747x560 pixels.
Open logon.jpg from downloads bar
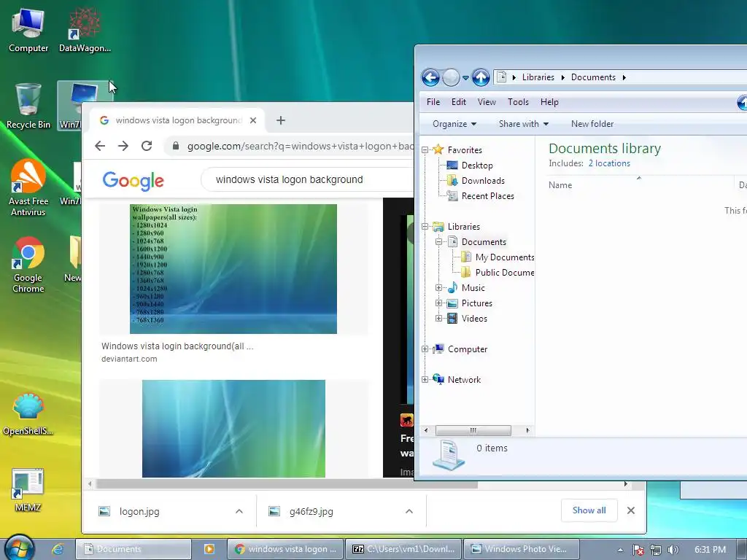tap(139, 511)
